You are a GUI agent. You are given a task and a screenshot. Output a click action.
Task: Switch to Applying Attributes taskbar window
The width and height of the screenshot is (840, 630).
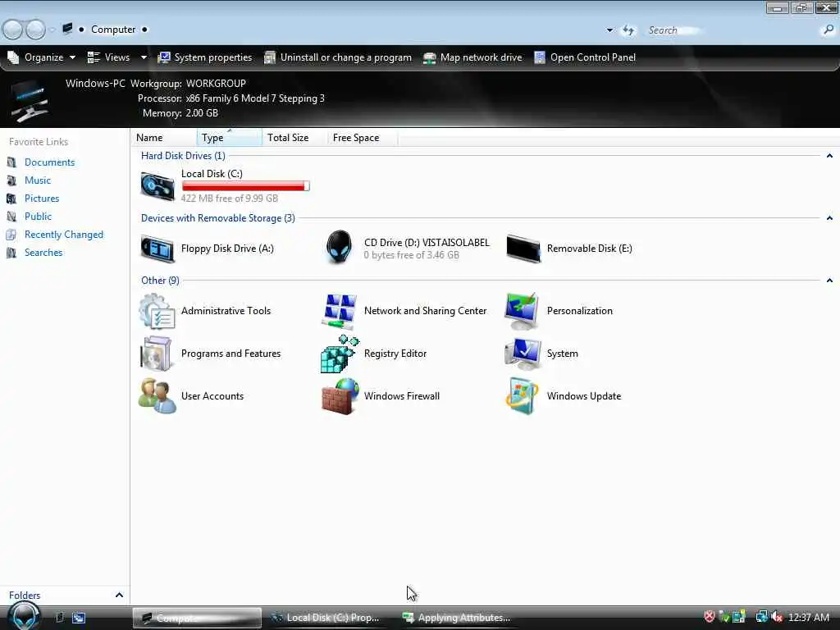click(x=457, y=618)
